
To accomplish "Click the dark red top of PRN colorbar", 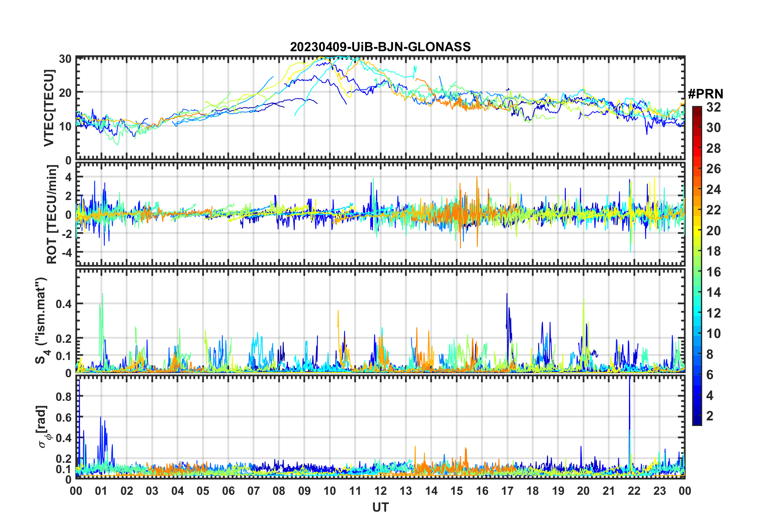I will [x=697, y=109].
